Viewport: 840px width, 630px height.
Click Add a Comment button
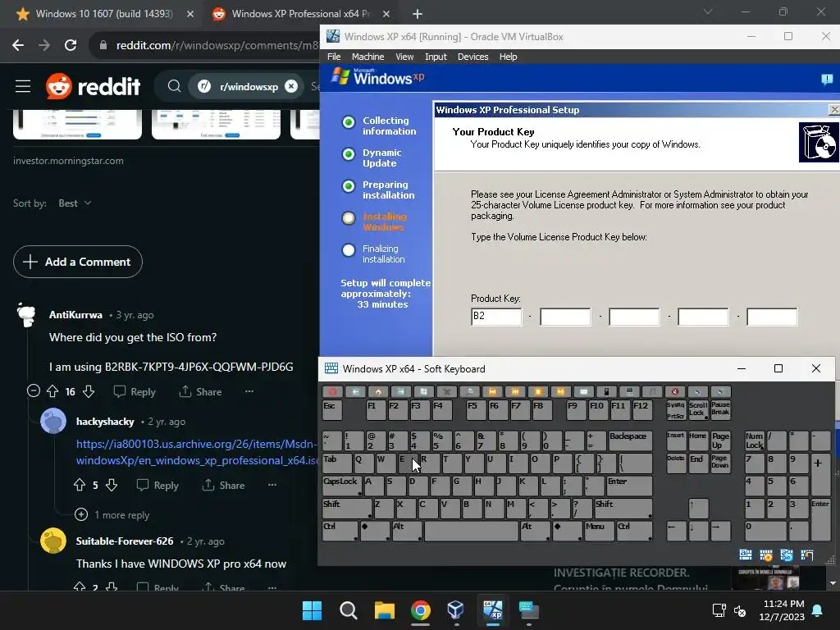[x=78, y=262]
